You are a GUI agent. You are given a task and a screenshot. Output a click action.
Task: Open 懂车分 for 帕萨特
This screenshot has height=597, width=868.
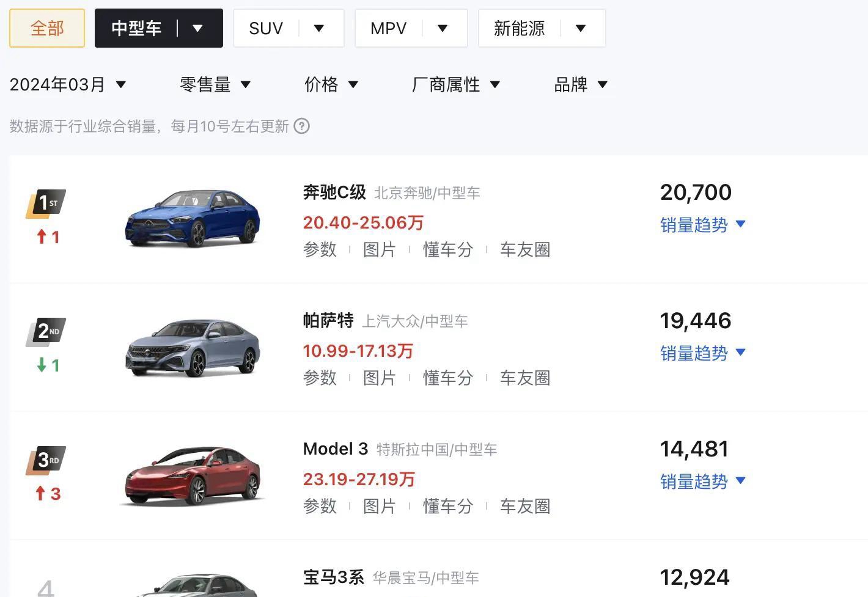tap(448, 378)
